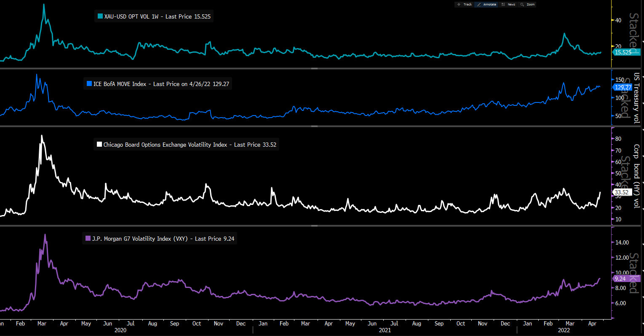
Task: Open the XAU-USD OPT VOL 1W legend label
Action: 157,16
